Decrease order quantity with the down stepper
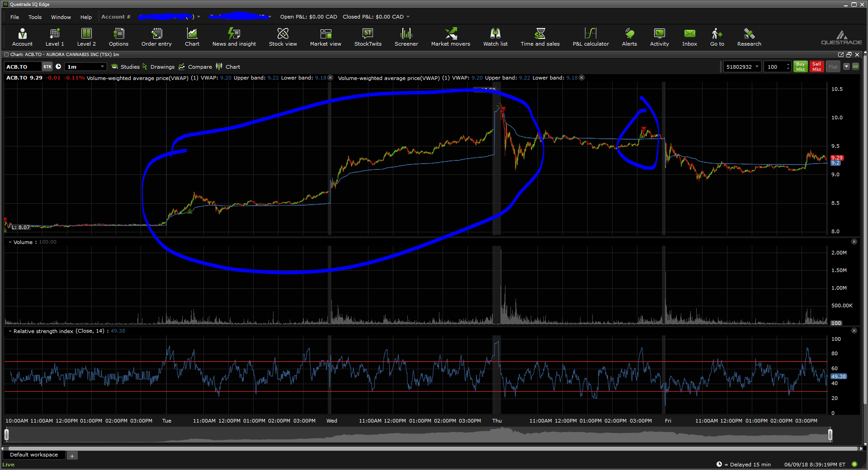Viewport: 868px width, 470px height. 788,69
